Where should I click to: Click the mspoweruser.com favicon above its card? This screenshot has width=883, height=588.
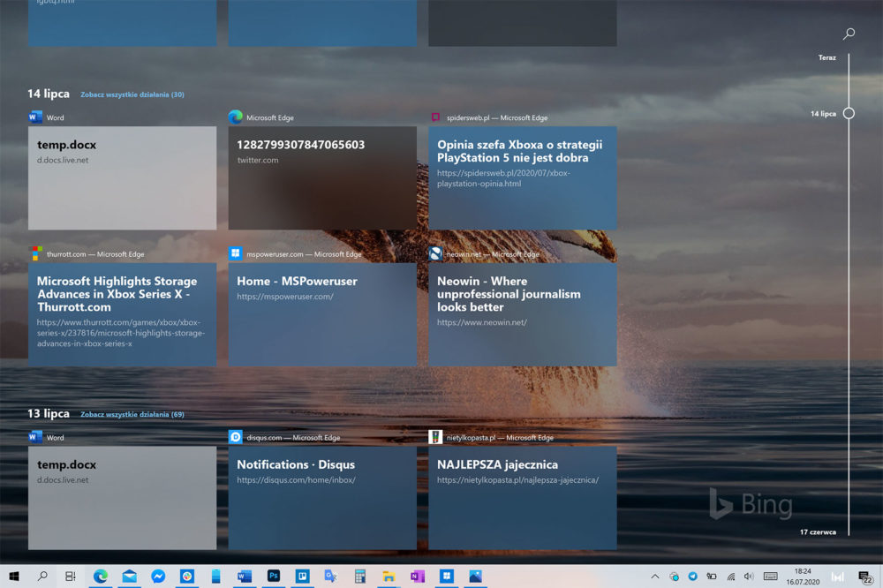(236, 253)
